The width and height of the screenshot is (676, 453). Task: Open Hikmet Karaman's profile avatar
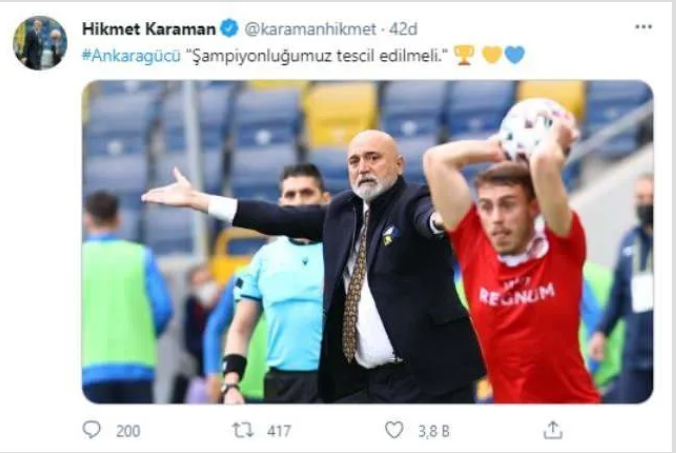(40, 43)
